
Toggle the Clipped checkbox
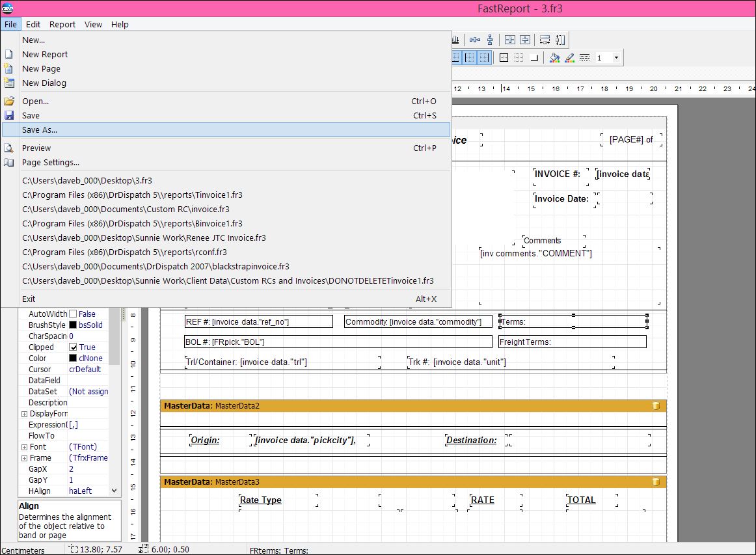click(73, 347)
